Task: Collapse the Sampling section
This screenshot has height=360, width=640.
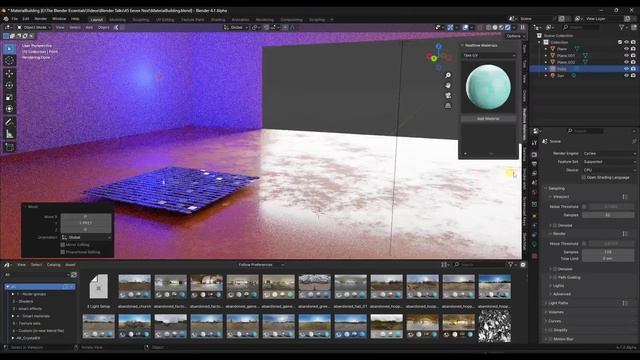Action: 556,188
